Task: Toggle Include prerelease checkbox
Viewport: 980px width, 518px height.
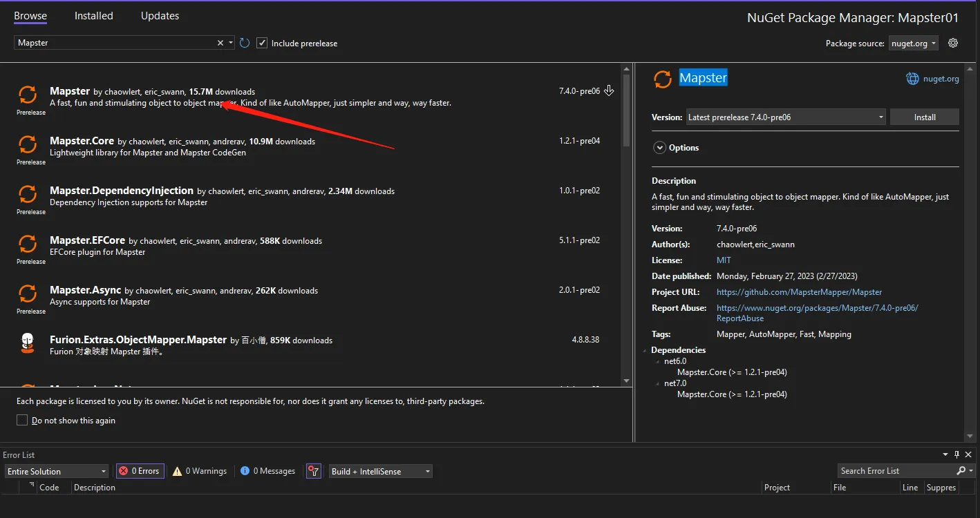Action: (x=262, y=43)
